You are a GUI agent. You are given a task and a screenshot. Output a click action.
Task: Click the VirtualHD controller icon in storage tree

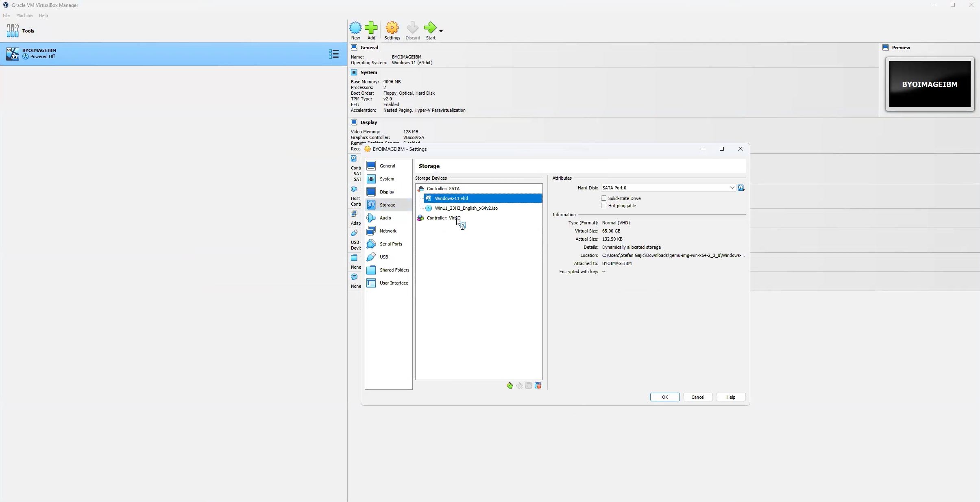pyautogui.click(x=420, y=218)
